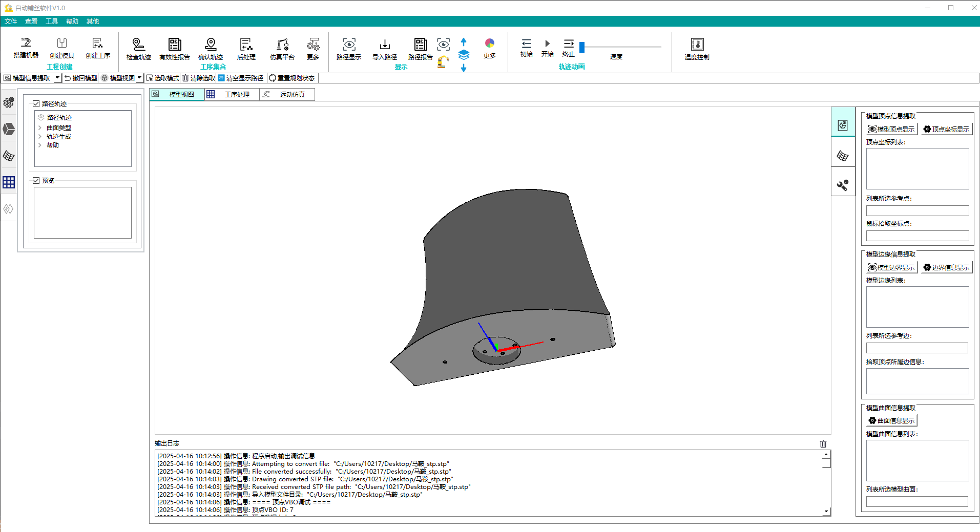Open the 模型信息提取 dropdown arrow
The height and width of the screenshot is (532, 980).
57,78
